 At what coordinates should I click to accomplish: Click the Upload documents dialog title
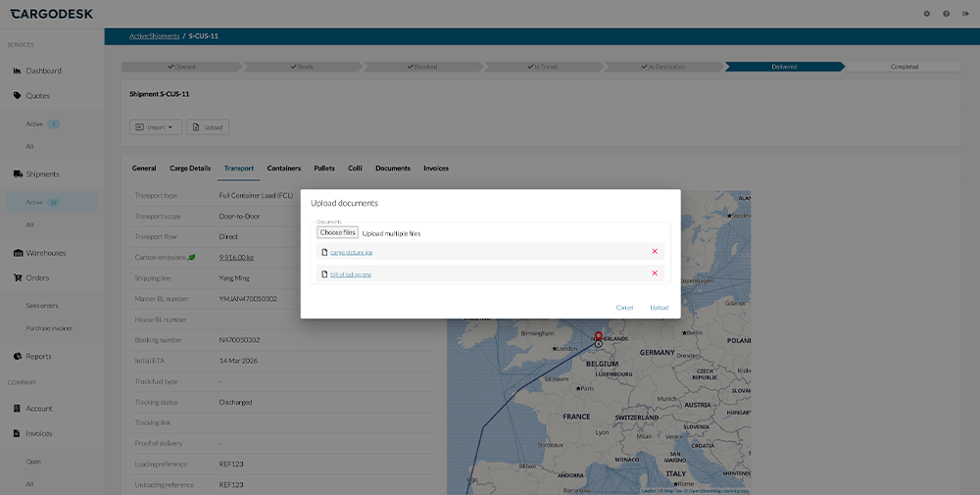pos(344,203)
